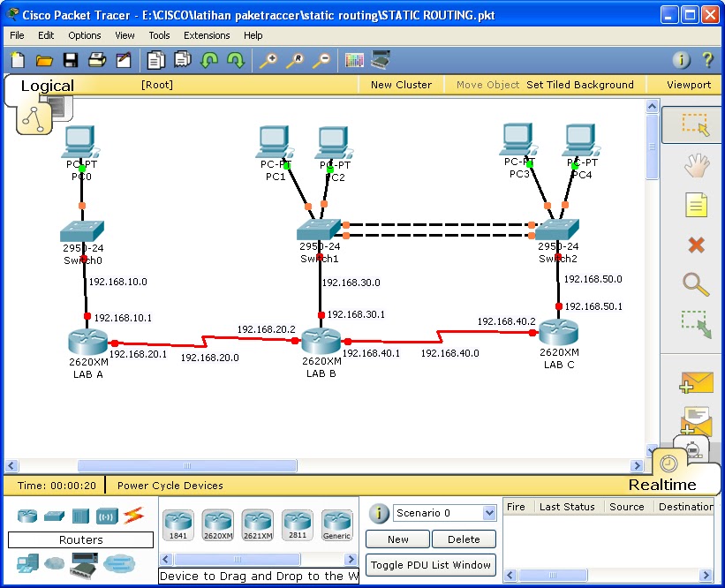This screenshot has width=725, height=588.
Task: Open the Custom Devices Dialog icon
Action: pos(381,60)
